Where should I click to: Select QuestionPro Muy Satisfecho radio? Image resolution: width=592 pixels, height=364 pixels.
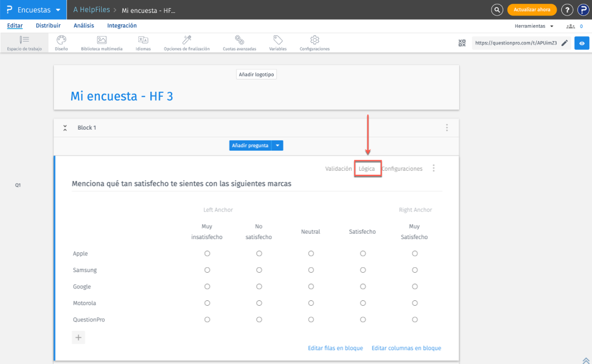point(415,320)
